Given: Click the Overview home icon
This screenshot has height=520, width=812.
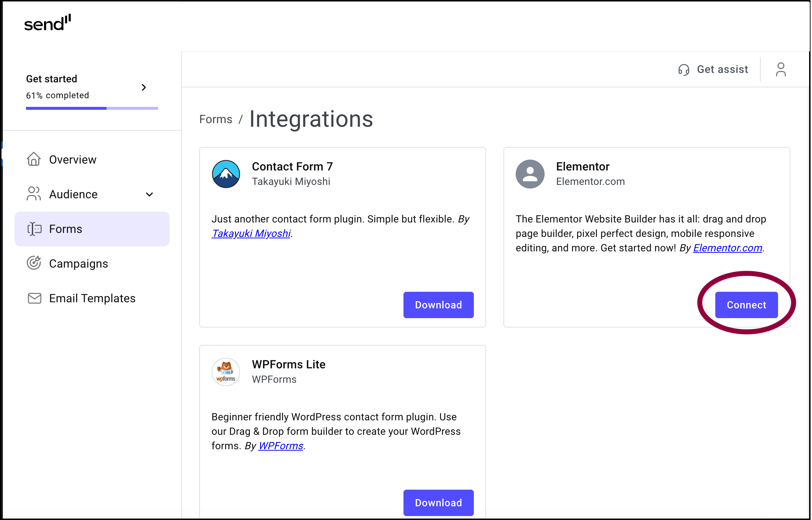Looking at the screenshot, I should click(x=34, y=159).
